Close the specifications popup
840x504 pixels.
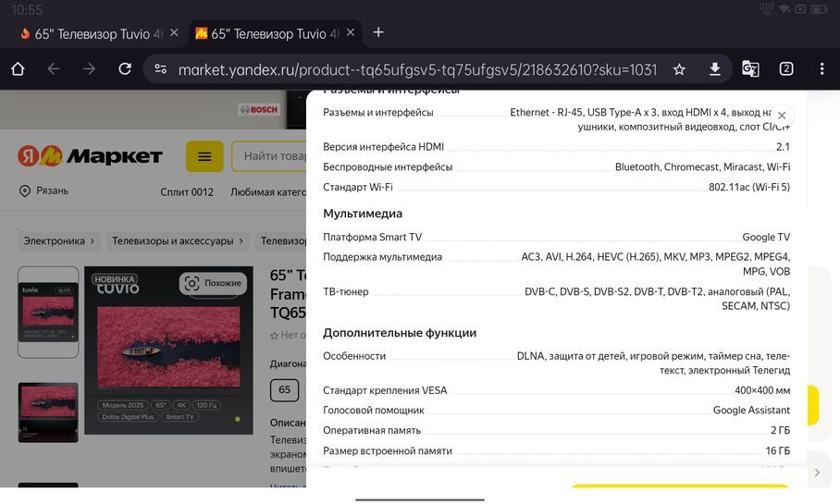782,116
